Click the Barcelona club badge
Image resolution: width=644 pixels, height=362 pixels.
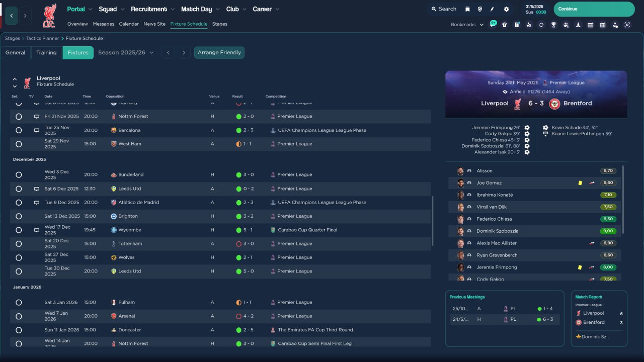[x=114, y=130]
